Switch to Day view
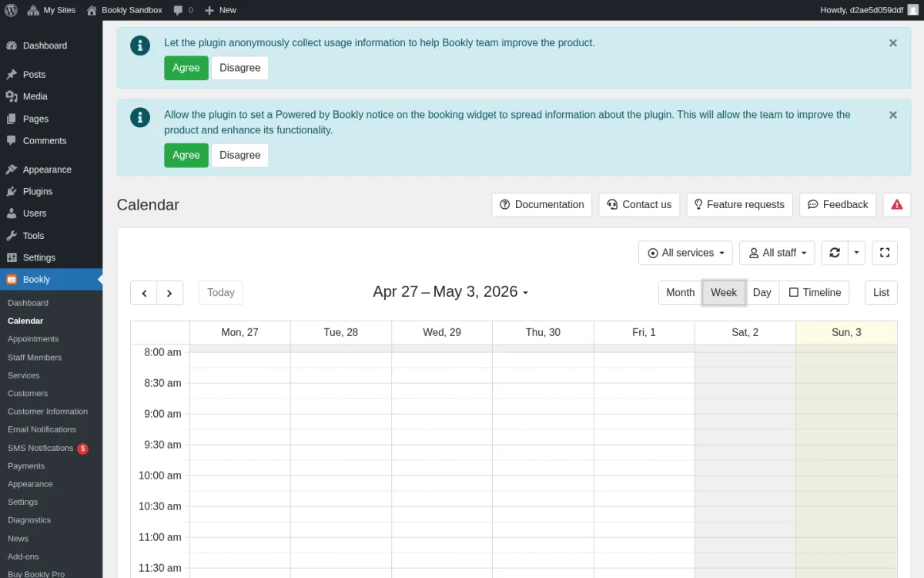This screenshot has height=578, width=924. (x=762, y=293)
